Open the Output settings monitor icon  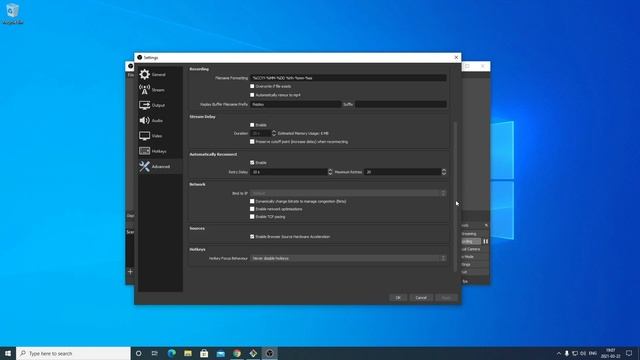[144, 105]
